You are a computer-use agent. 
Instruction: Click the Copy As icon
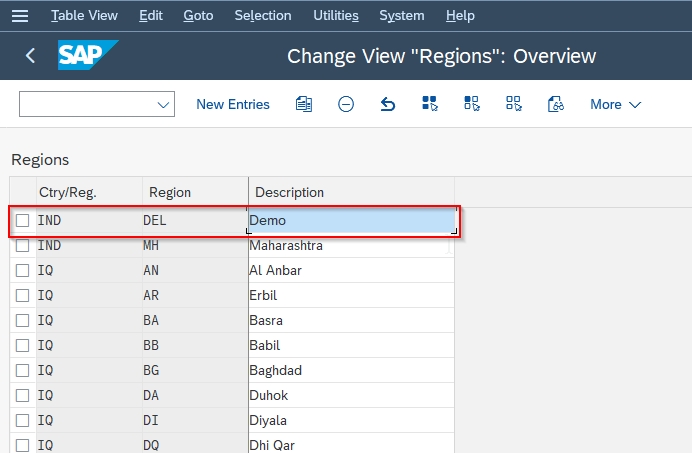click(x=304, y=105)
